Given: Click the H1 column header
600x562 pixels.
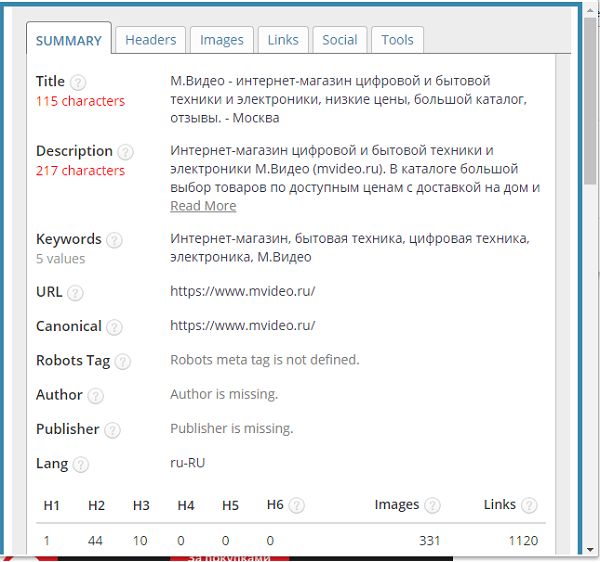Looking at the screenshot, I should (52, 506).
